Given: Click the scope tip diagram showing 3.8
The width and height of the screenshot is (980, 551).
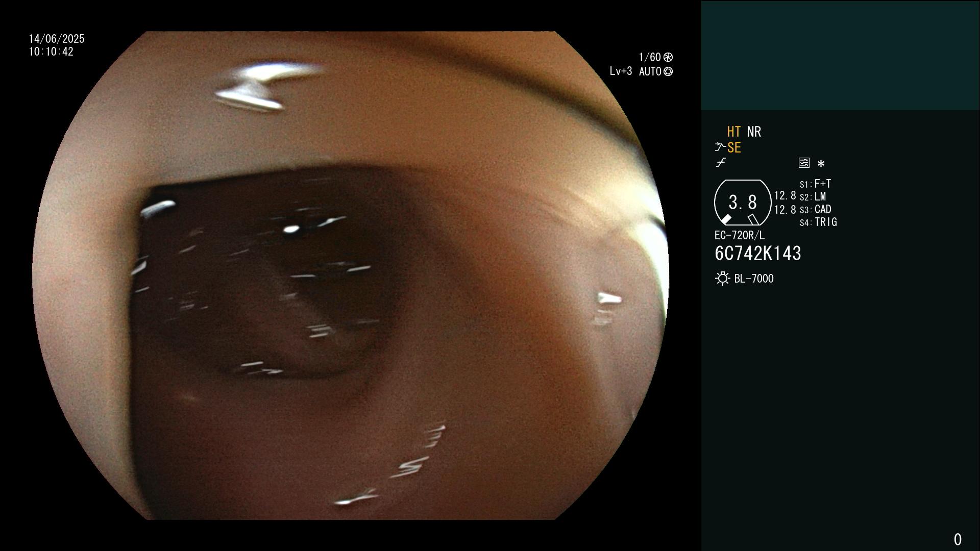Looking at the screenshot, I should pyautogui.click(x=743, y=203).
